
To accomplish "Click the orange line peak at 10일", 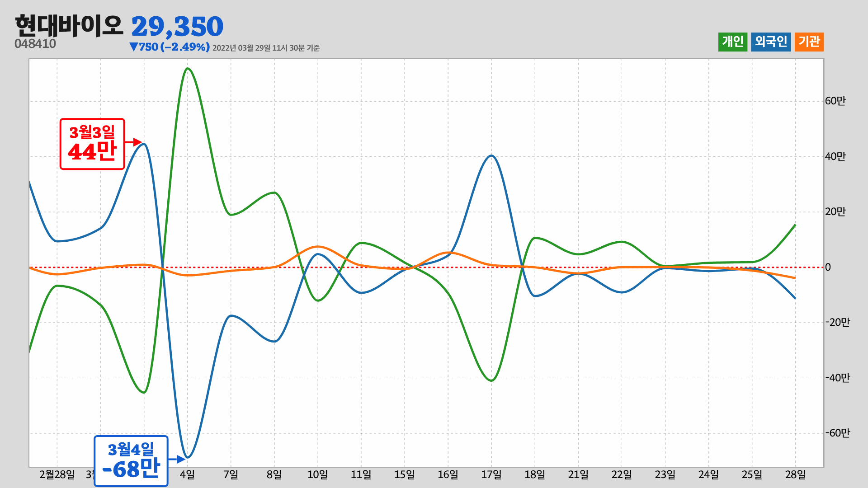I will point(318,247).
